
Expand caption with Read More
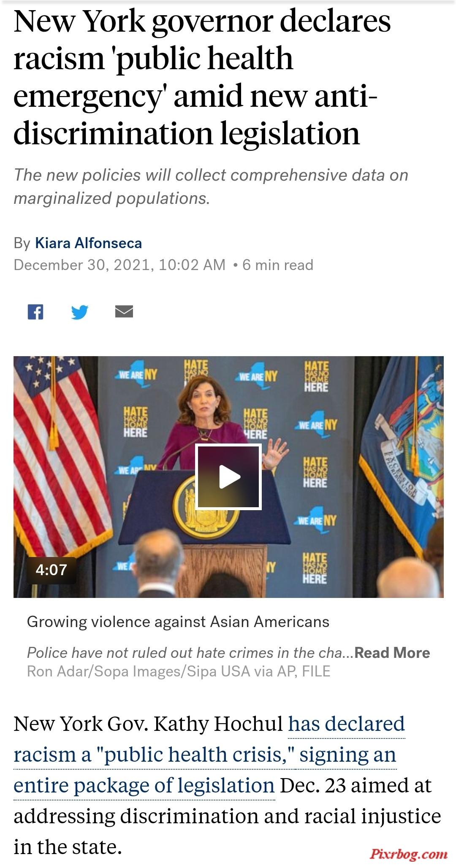point(392,652)
